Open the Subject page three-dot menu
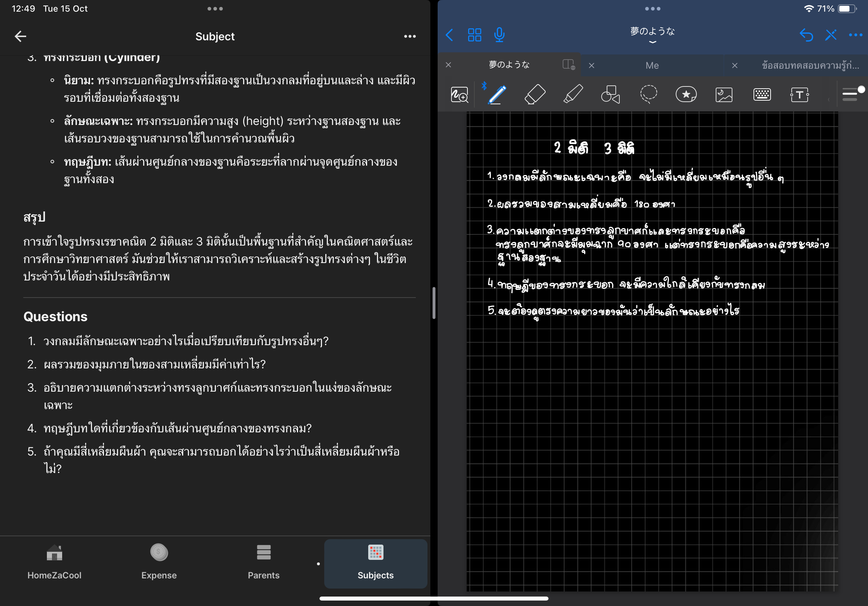The image size is (868, 606). [x=409, y=36]
